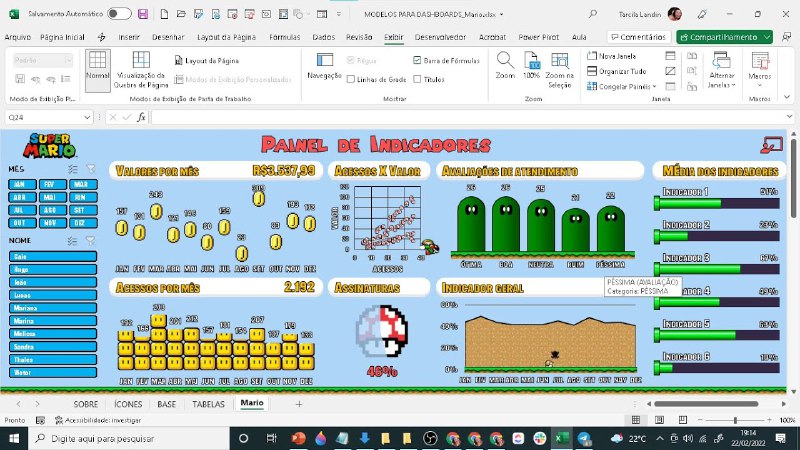Enable multi-select on MÊS slicer

pos(73,169)
